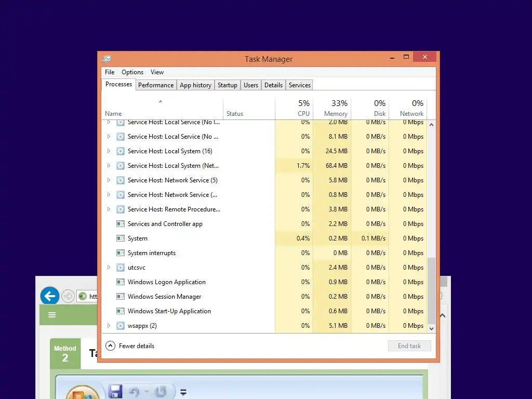
Task: Select the Processes tab
Action: [x=118, y=84]
